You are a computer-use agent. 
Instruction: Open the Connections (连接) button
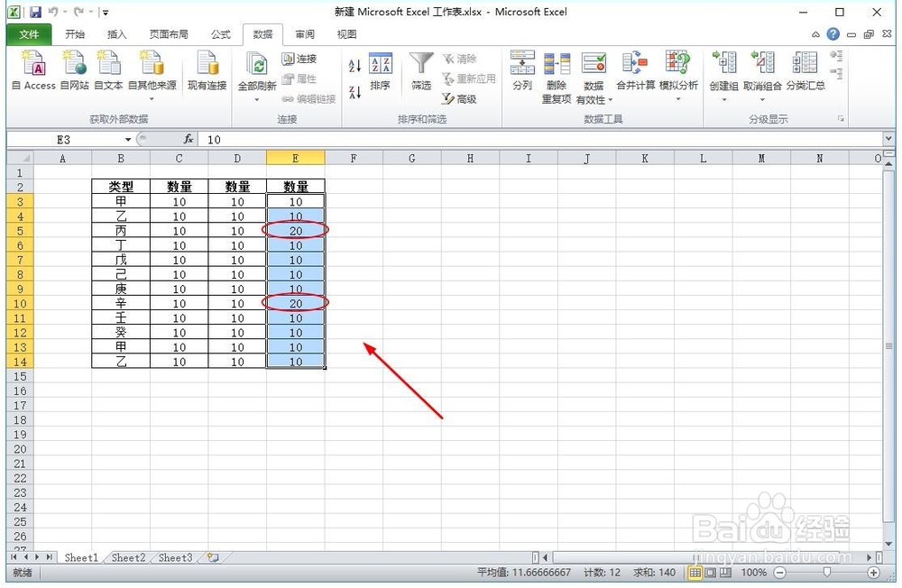(x=299, y=59)
